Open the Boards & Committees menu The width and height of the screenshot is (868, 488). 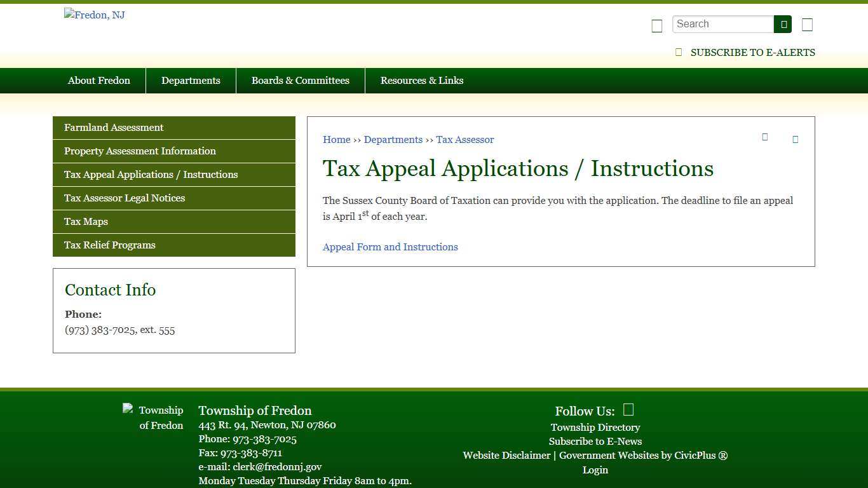tap(301, 80)
